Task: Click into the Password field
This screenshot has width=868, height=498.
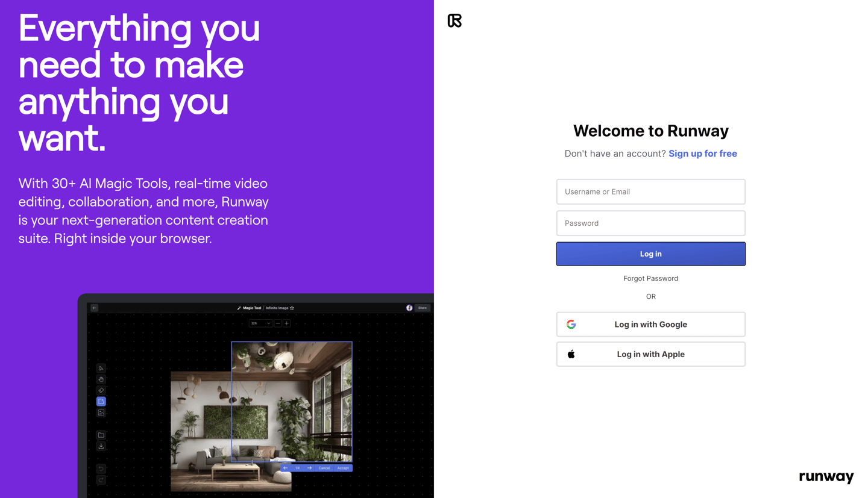Action: 650,223
